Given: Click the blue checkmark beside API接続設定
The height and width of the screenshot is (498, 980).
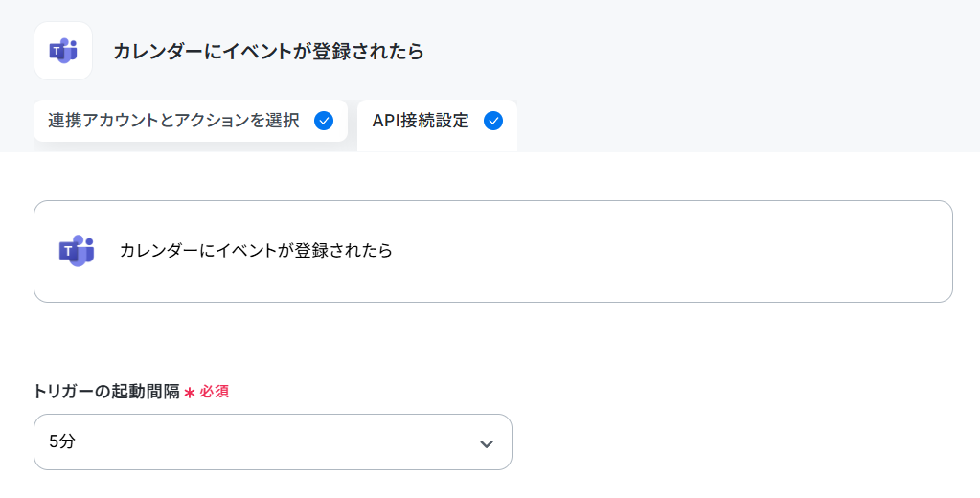Looking at the screenshot, I should click(493, 121).
